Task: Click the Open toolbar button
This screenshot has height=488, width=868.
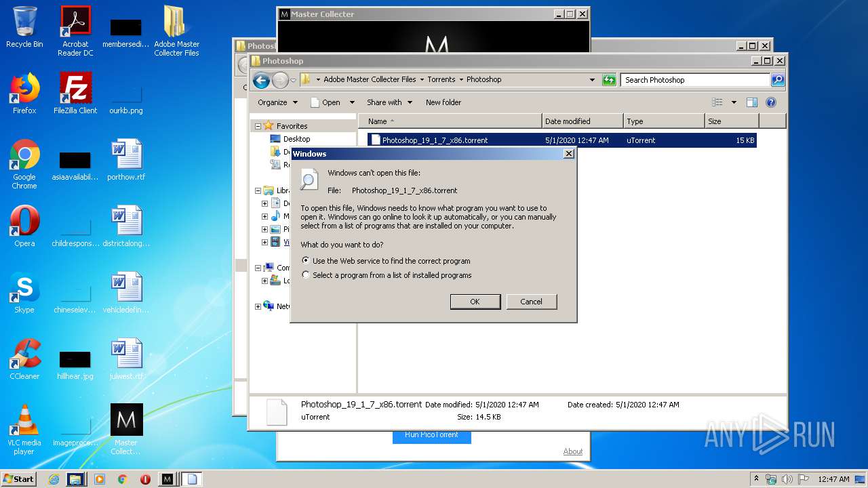Action: coord(325,102)
